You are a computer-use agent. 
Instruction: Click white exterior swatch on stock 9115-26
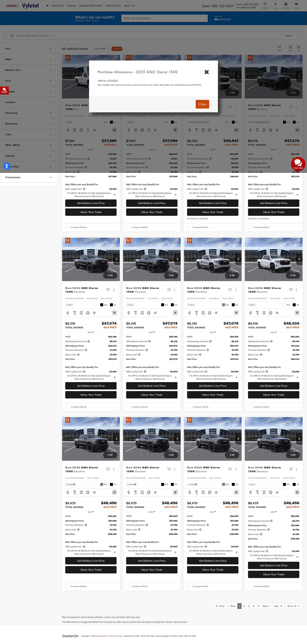(284, 305)
